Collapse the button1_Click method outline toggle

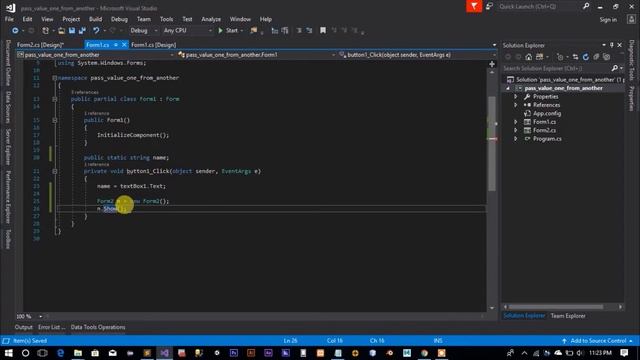[x=54, y=171]
